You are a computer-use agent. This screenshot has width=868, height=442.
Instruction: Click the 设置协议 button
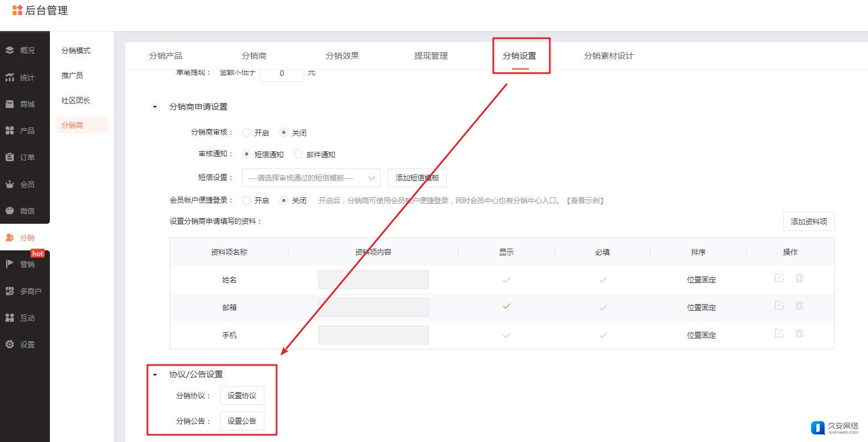[x=242, y=395]
